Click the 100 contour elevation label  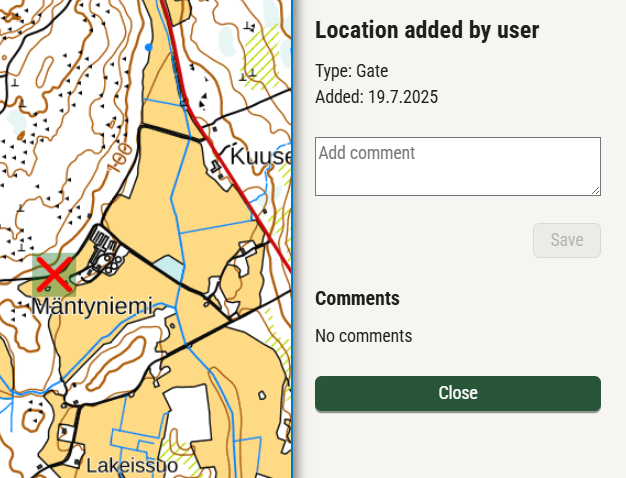tap(120, 159)
